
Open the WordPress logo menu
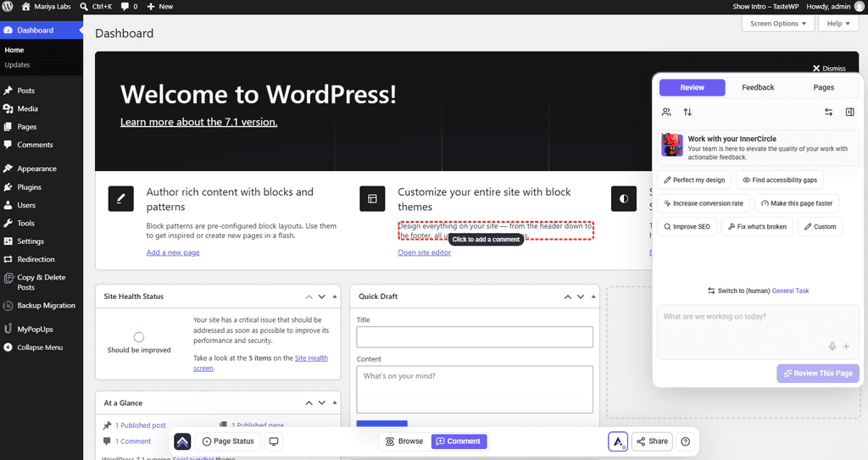(8, 7)
